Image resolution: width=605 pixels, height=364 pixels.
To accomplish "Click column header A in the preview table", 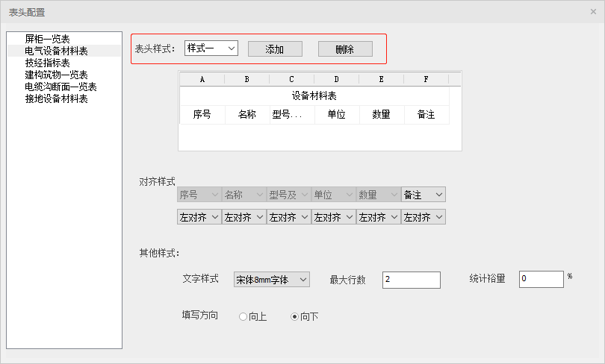I will coord(202,79).
